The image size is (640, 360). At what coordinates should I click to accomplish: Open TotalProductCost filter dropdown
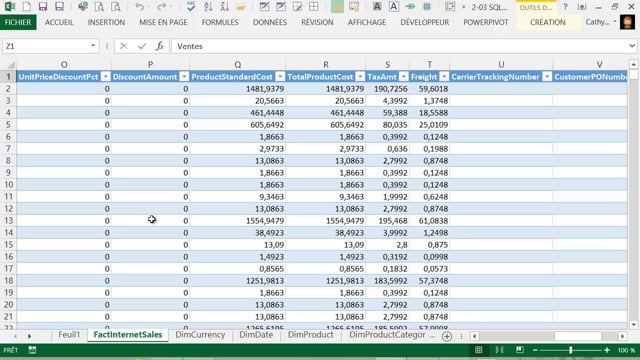click(360, 77)
